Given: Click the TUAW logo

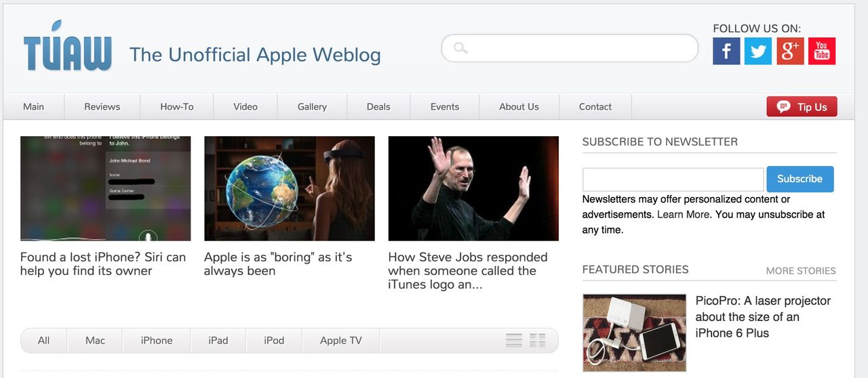Looking at the screenshot, I should (x=67, y=45).
